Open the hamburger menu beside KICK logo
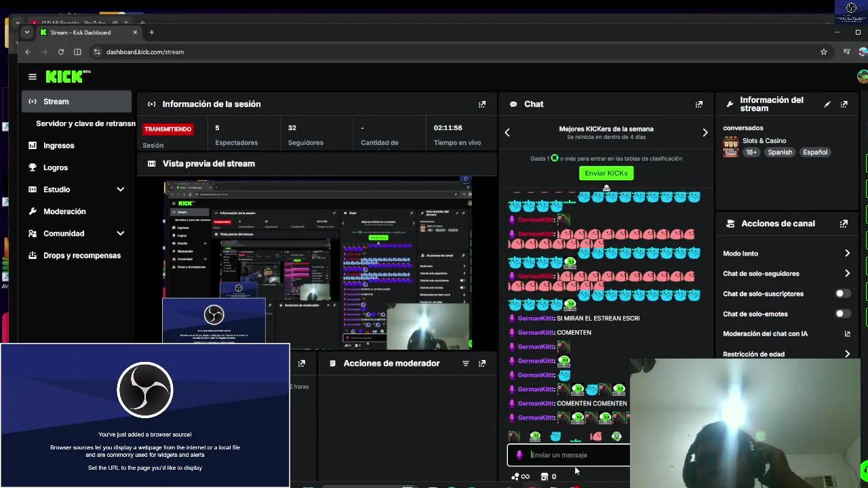The width and height of the screenshot is (868, 488). [32, 77]
